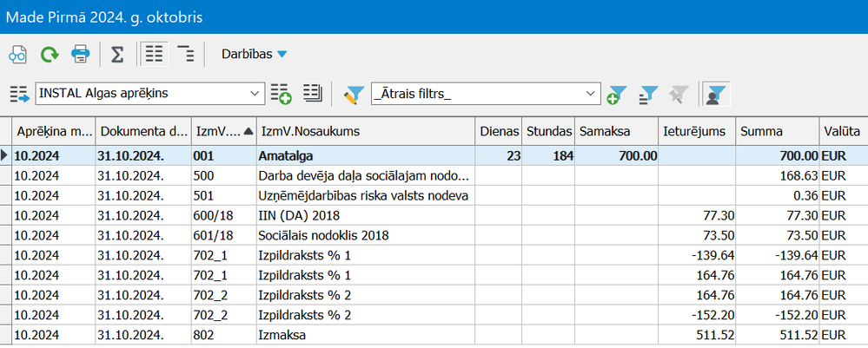Click the view layout icon left of INSTAL combo
Image resolution: width=868 pixels, height=348 pixels.
point(19,94)
